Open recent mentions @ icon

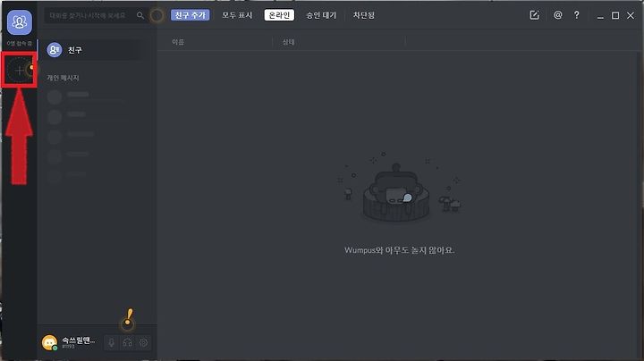click(x=558, y=15)
